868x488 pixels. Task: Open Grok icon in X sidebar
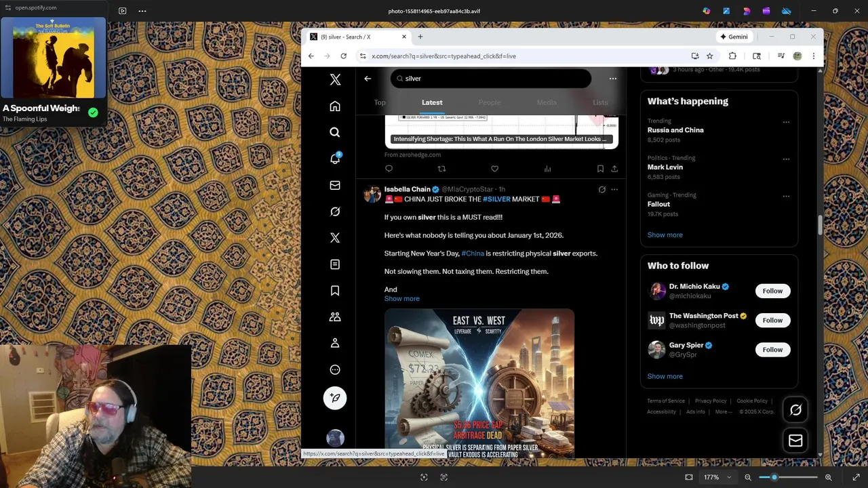pyautogui.click(x=335, y=211)
